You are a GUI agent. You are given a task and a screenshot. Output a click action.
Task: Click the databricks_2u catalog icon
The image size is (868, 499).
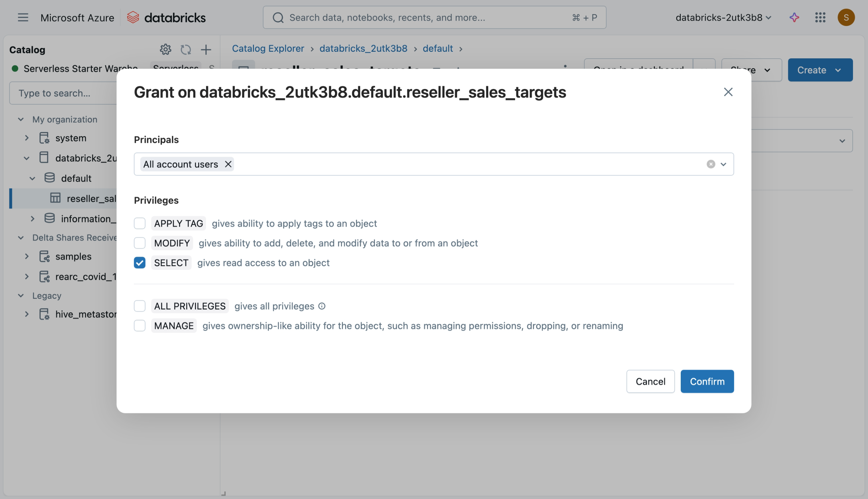pos(44,158)
